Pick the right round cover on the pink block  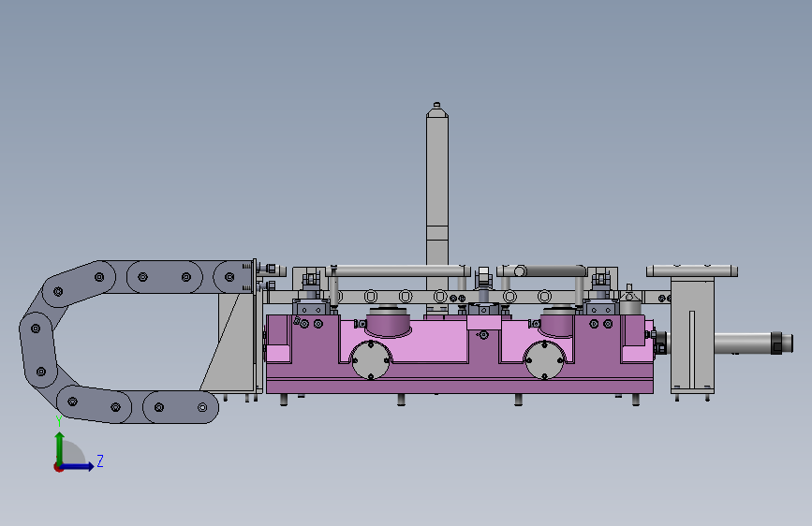(x=544, y=359)
